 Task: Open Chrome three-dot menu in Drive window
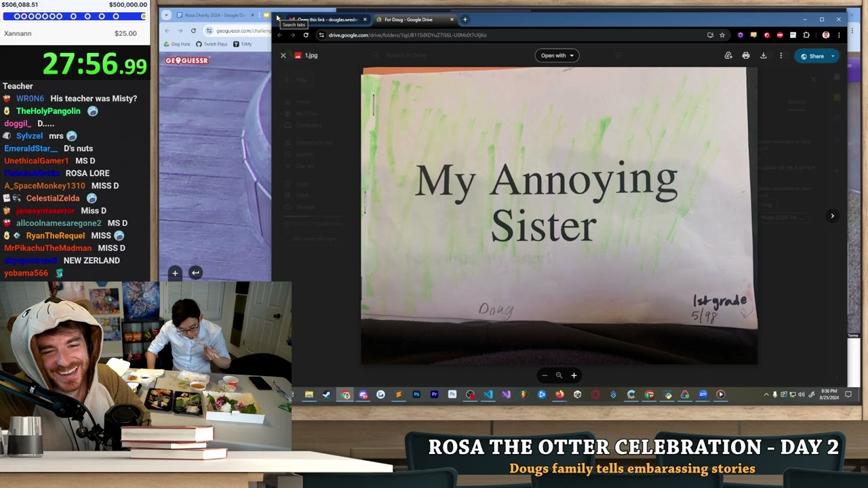tap(838, 35)
